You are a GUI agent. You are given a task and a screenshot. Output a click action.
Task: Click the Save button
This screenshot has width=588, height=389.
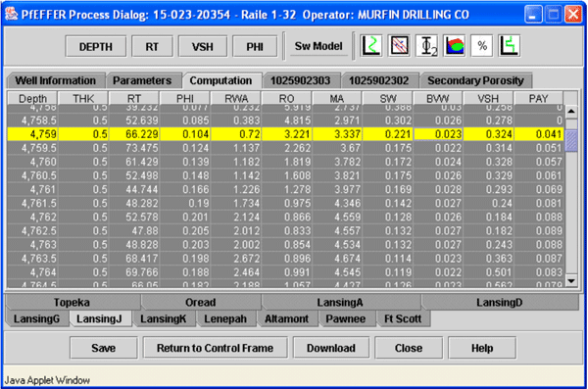pos(104,348)
